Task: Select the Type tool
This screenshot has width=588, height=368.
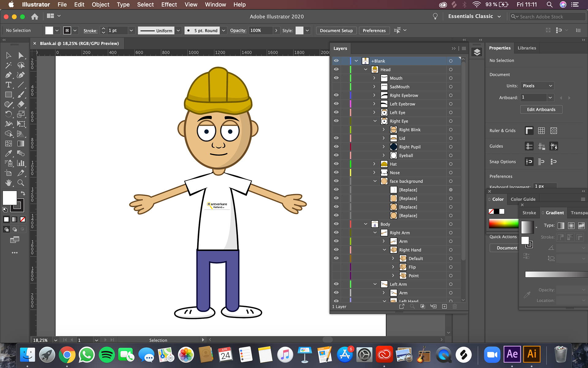Action: 9,85
